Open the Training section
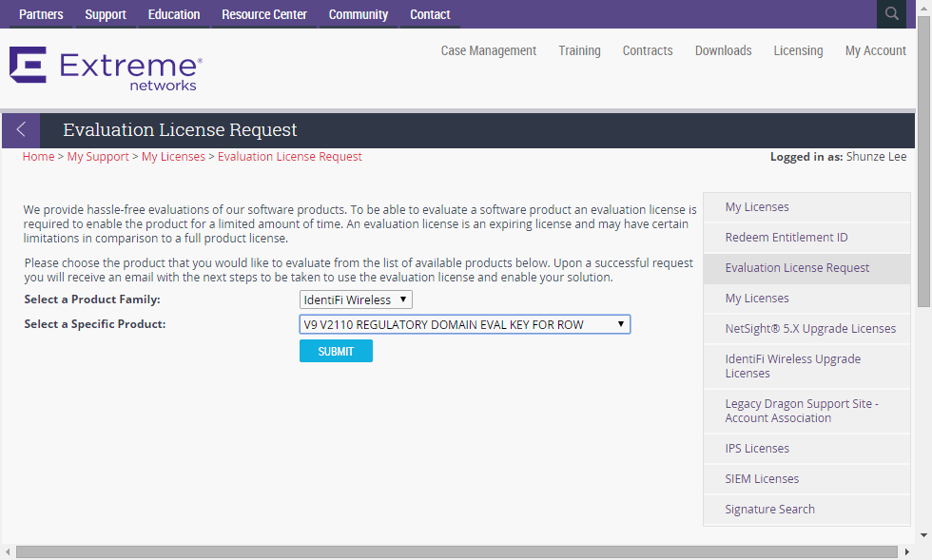Image resolution: width=932 pixels, height=560 pixels. 579,50
